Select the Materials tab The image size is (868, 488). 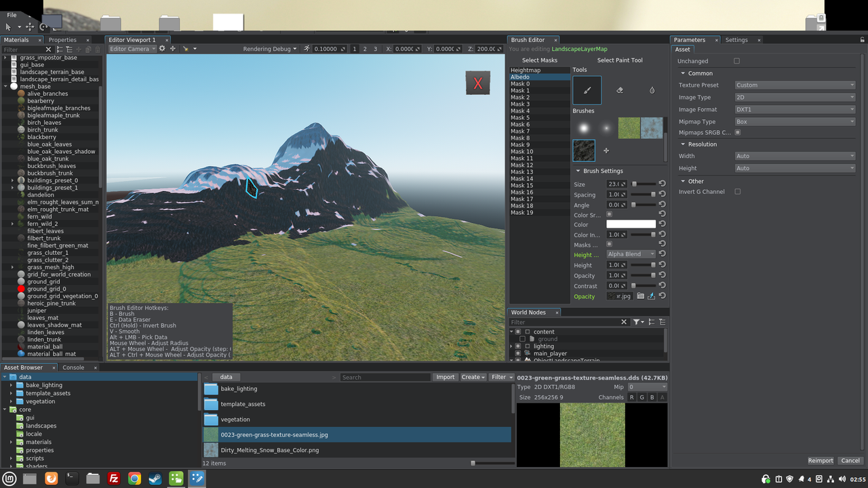click(16, 40)
